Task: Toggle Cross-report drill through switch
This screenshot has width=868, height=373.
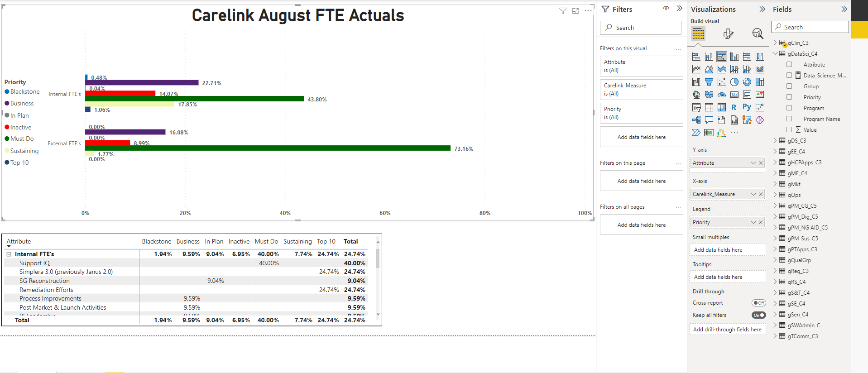Action: click(x=759, y=303)
